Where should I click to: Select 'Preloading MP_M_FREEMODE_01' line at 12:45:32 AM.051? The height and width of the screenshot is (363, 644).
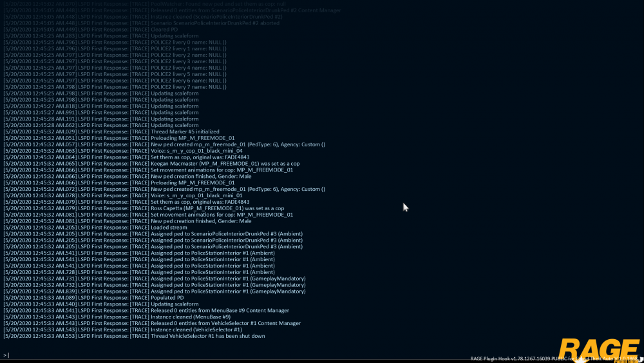(x=119, y=138)
